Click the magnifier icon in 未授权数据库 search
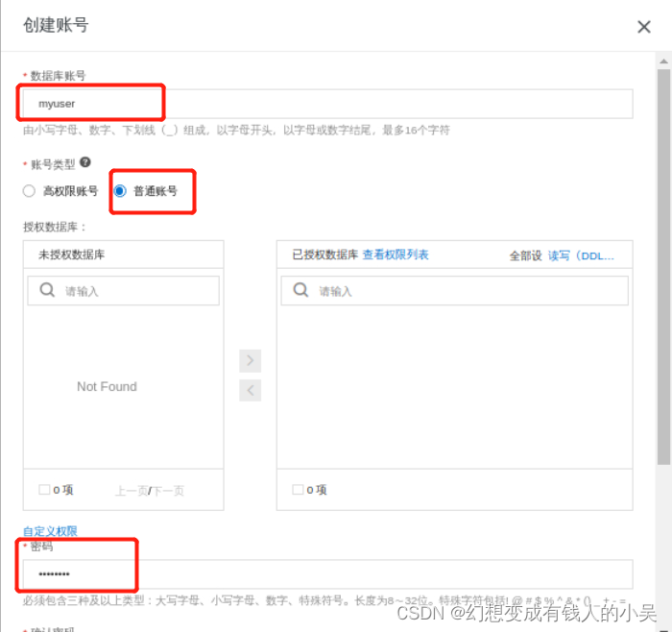Image resolution: width=672 pixels, height=632 pixels. [x=47, y=290]
